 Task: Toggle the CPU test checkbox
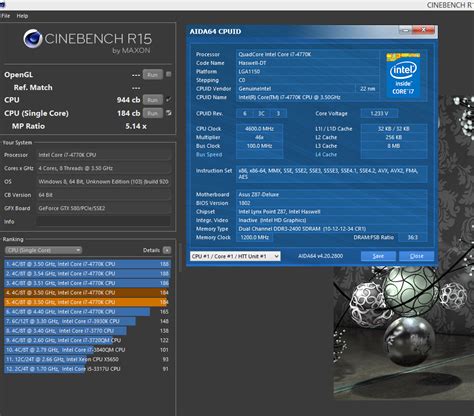pyautogui.click(x=169, y=99)
